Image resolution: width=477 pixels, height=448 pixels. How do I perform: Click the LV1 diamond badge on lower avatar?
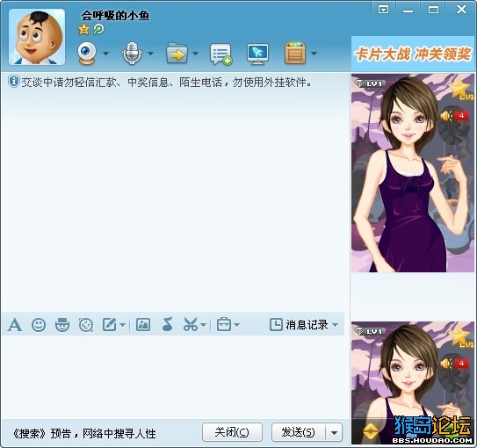(x=370, y=331)
